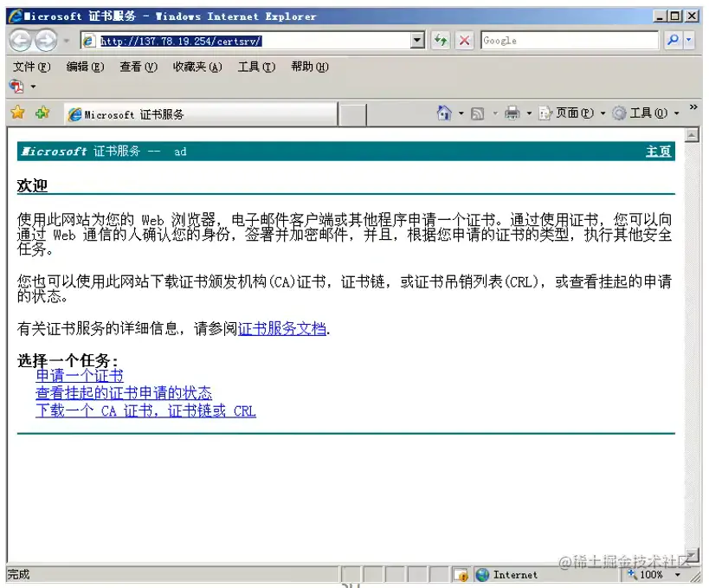Click the 申请一个证书 link
709x588 pixels.
80,376
